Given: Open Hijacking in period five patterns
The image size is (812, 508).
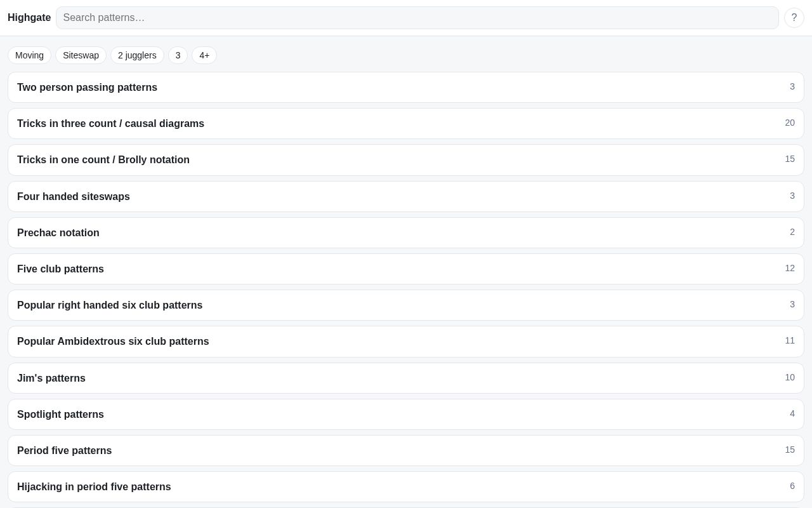Looking at the screenshot, I should 406,486.
